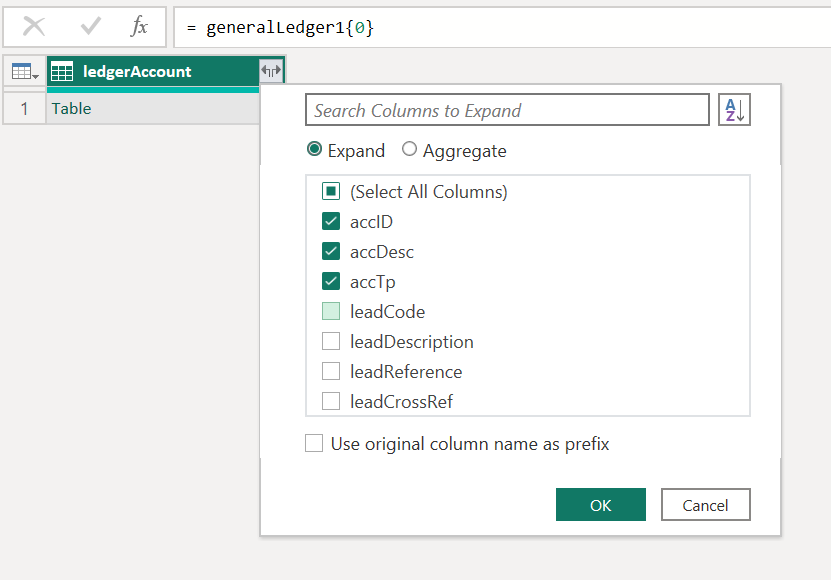Check the leadCrossRef column checkbox

pos(331,401)
